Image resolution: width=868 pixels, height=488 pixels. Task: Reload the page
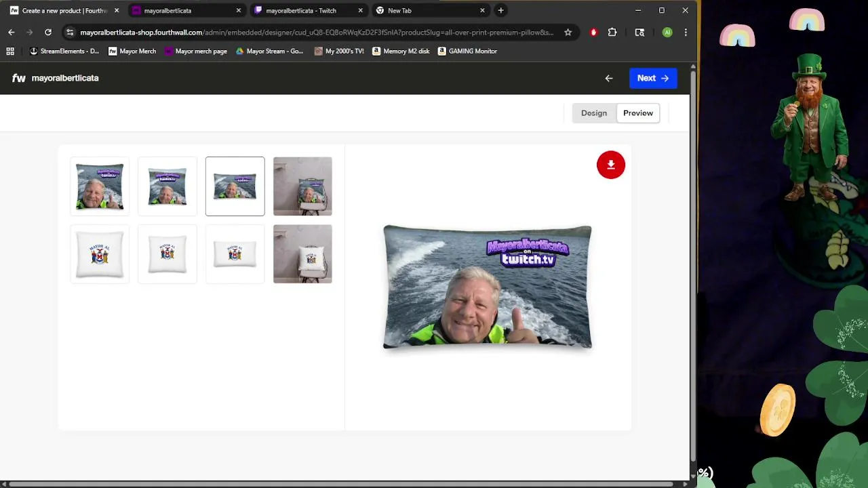48,32
